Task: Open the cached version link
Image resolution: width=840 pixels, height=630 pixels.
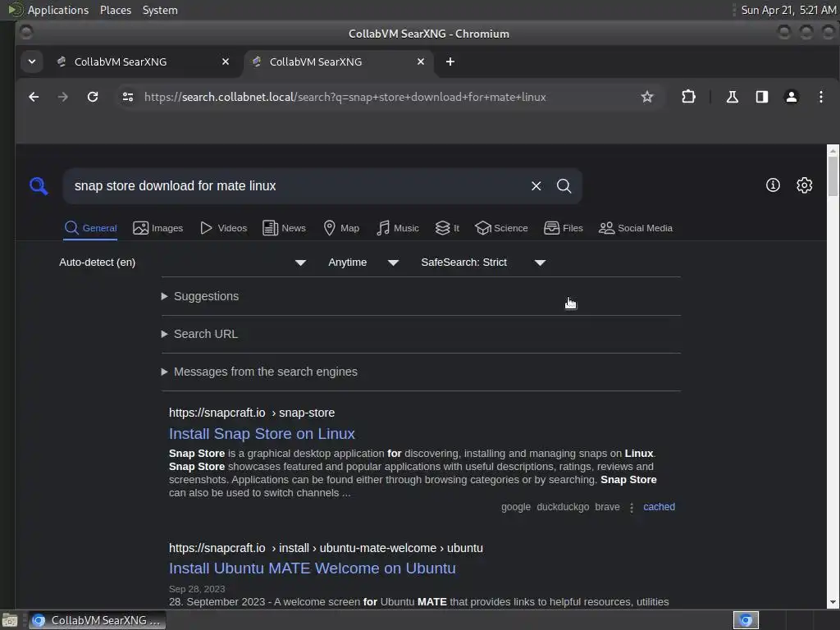Action: tap(659, 507)
